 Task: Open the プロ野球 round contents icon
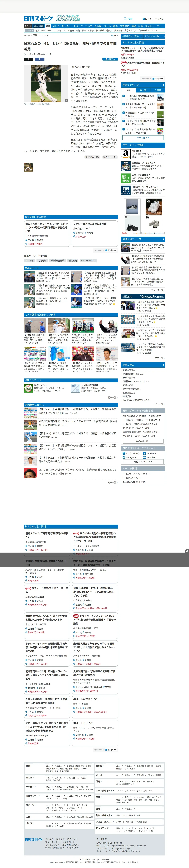28,388
